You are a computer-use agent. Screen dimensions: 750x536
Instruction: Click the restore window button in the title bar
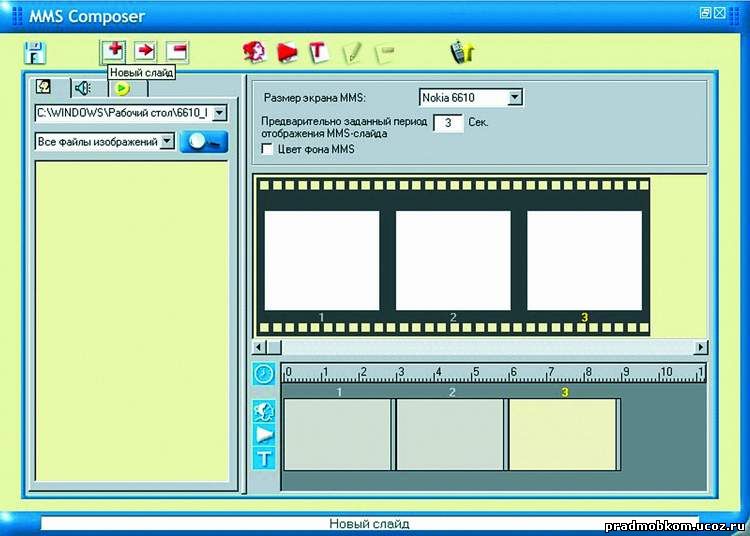point(705,13)
